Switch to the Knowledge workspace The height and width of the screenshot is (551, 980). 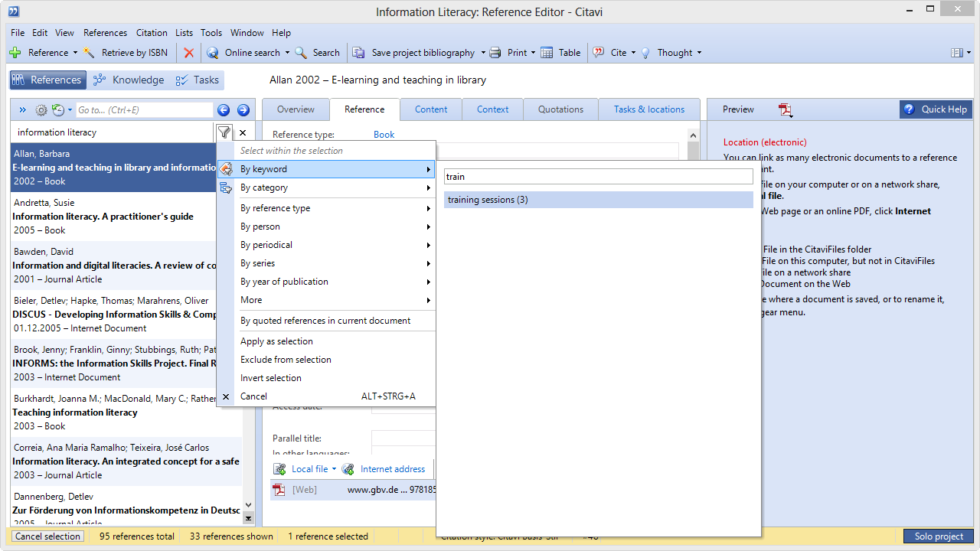click(x=128, y=80)
